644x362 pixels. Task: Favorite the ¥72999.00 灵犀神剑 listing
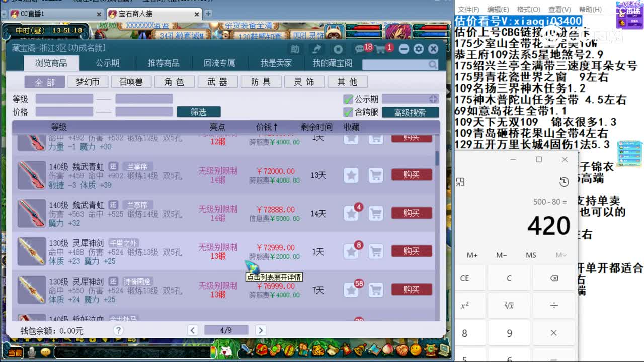click(351, 251)
